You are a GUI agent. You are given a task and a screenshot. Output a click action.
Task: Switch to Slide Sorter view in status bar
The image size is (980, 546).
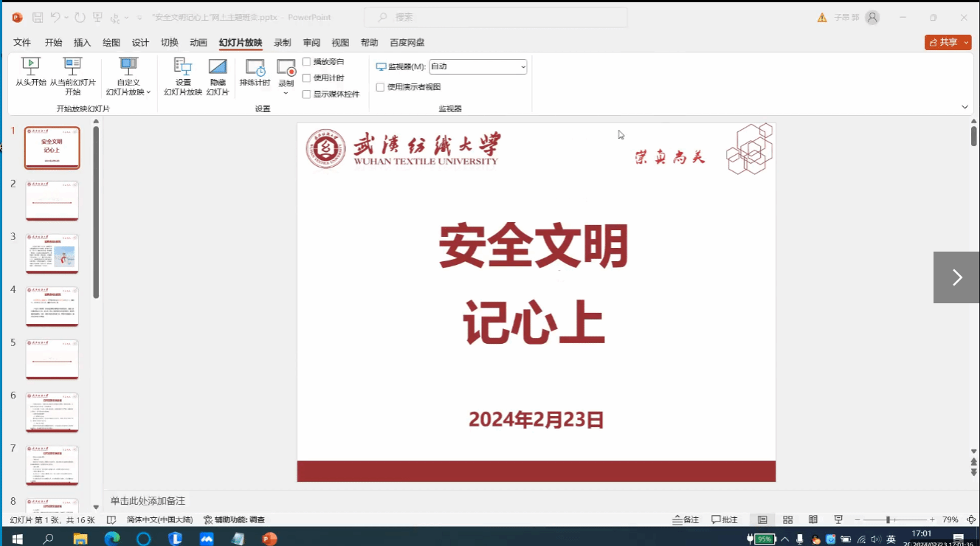(787, 519)
